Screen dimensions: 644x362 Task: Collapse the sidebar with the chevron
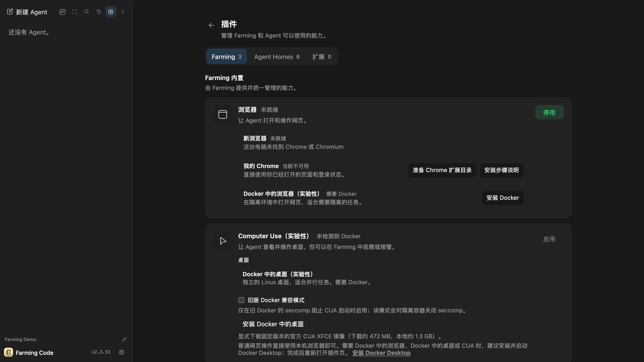click(123, 12)
